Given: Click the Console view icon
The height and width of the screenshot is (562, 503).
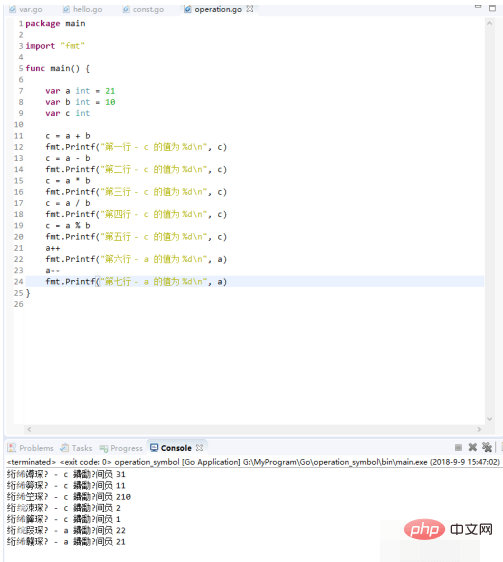Looking at the screenshot, I should coord(154,447).
